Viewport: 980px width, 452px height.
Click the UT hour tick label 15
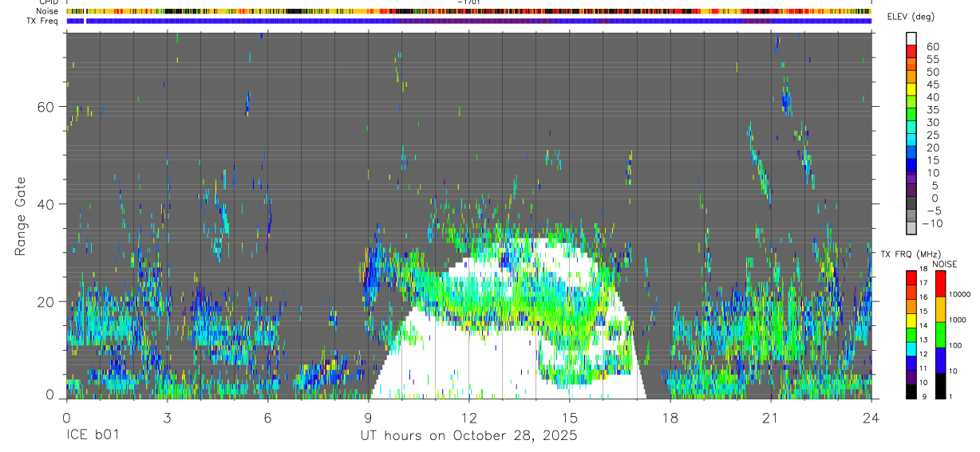(569, 417)
